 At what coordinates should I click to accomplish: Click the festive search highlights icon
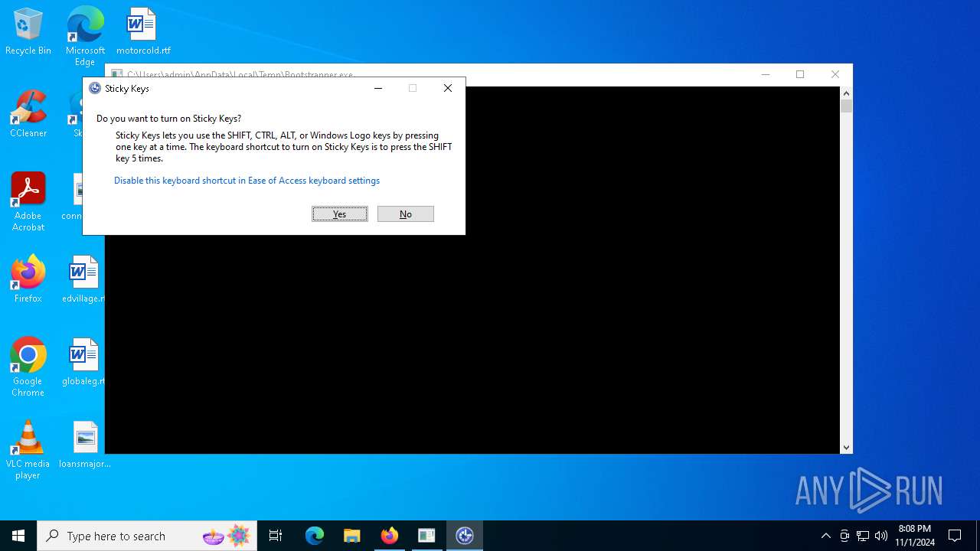coord(226,536)
